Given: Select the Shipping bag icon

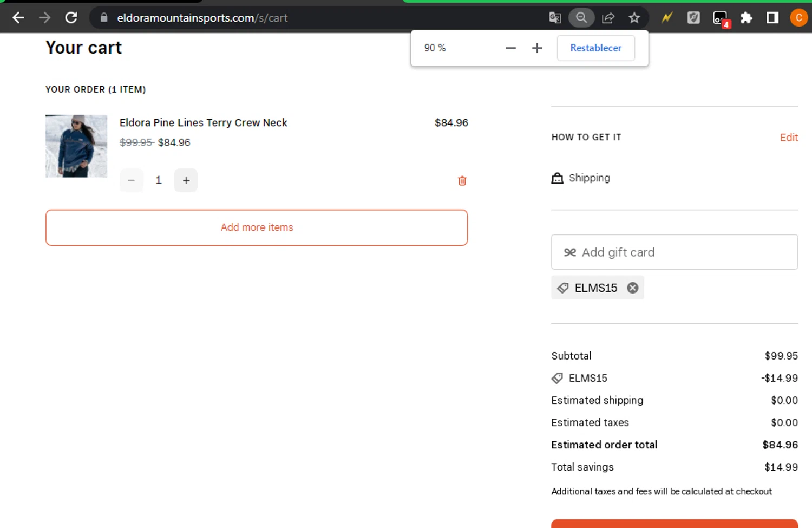Looking at the screenshot, I should coord(557,178).
